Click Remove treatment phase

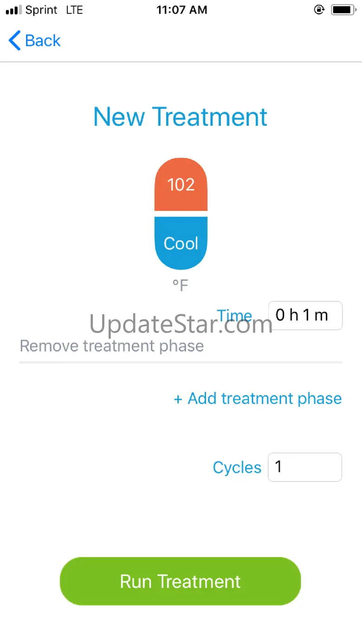pyautogui.click(x=112, y=346)
